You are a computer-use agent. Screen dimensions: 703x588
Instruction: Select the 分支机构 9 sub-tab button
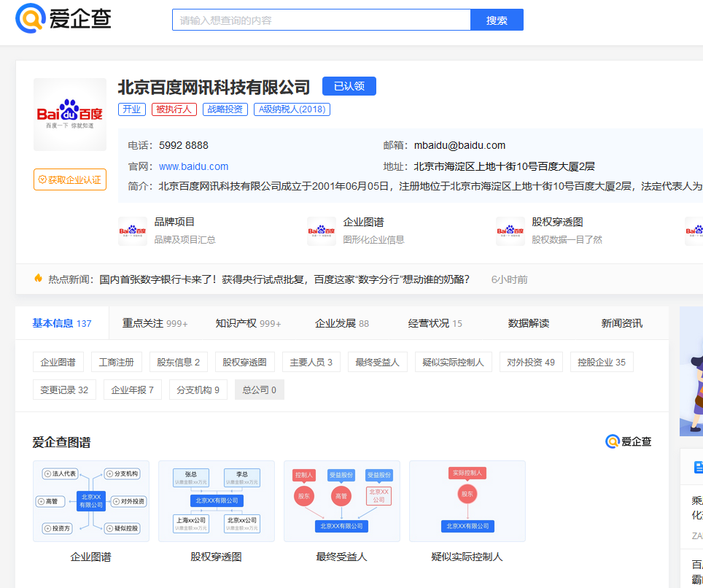198,390
